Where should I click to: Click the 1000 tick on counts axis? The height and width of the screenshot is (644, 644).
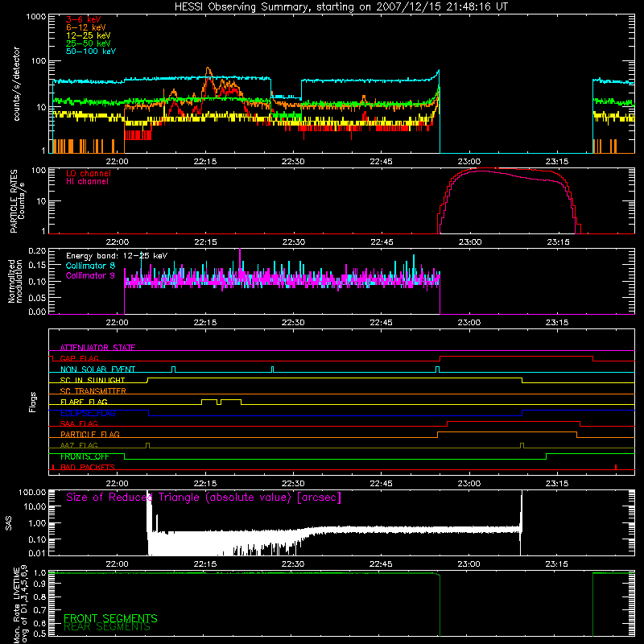pyautogui.click(x=35, y=17)
